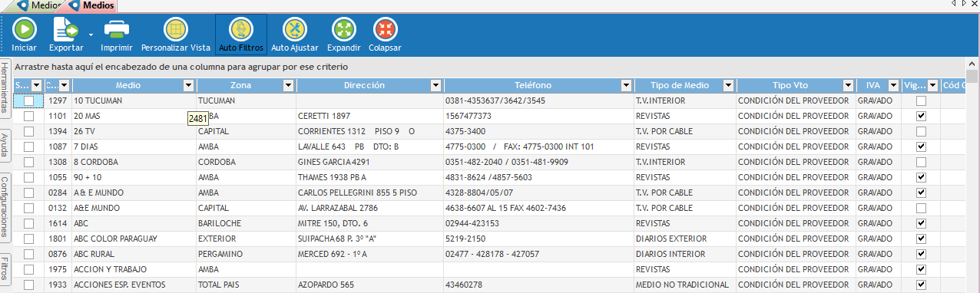Open the Medio column filter dropdown
The width and height of the screenshot is (980, 293).
189,85
